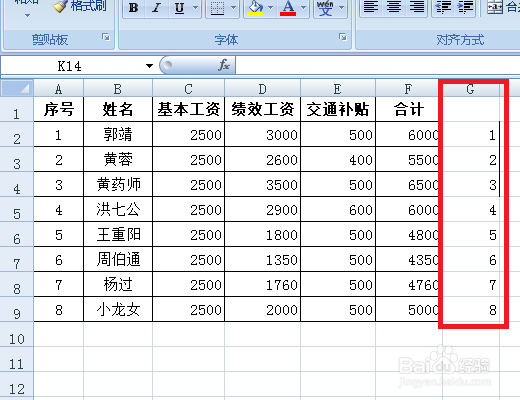Screen dimensions: 520x400
Task: Open borders dropdown arrow
Action: [233, 8]
